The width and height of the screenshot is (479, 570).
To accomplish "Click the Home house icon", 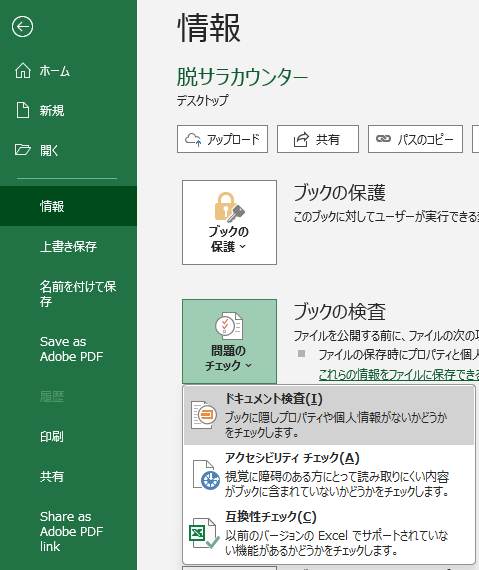I will click(x=23, y=71).
